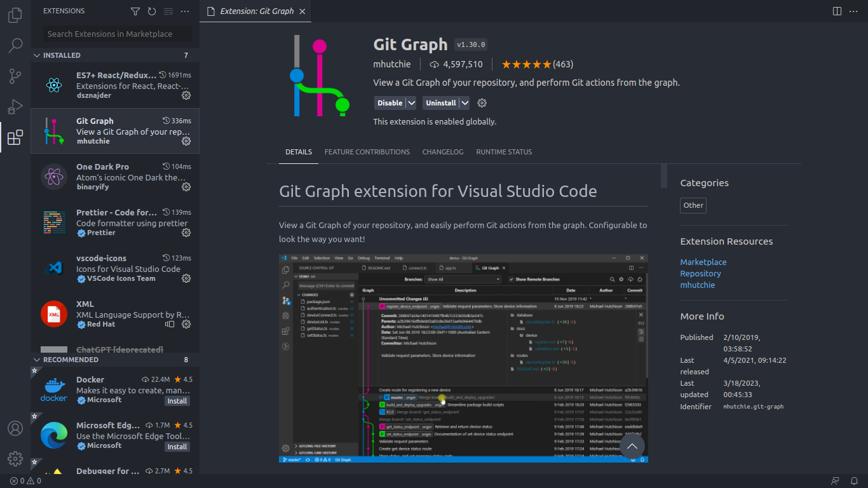Install the Docker extension
Image resolution: width=868 pixels, height=488 pixels.
(x=177, y=401)
